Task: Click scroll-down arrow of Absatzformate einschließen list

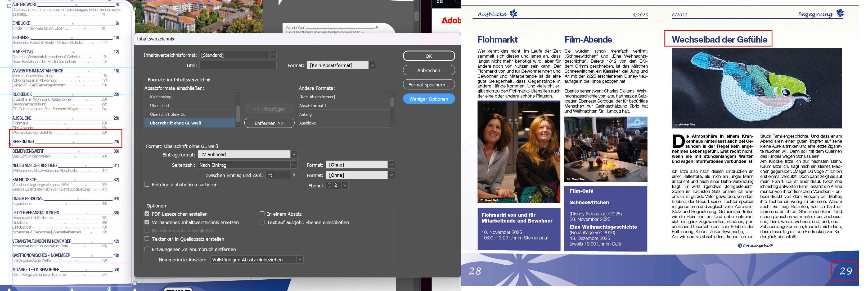Action: [237, 124]
